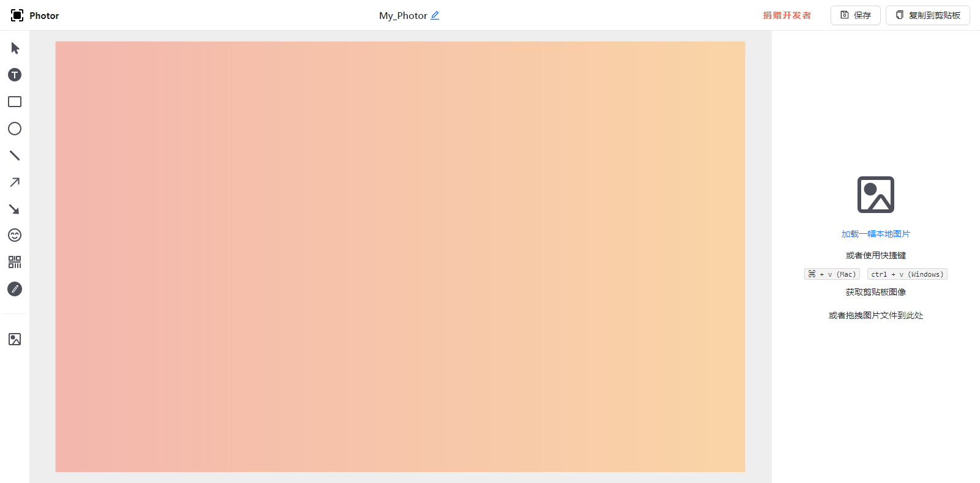Select the thin up-right Arrow tool

[x=15, y=182]
